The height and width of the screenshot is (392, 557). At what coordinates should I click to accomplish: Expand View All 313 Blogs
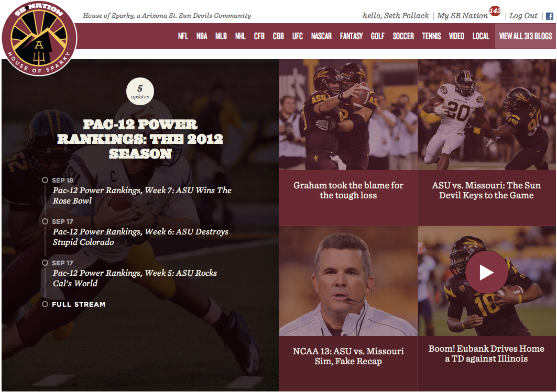[x=525, y=36]
